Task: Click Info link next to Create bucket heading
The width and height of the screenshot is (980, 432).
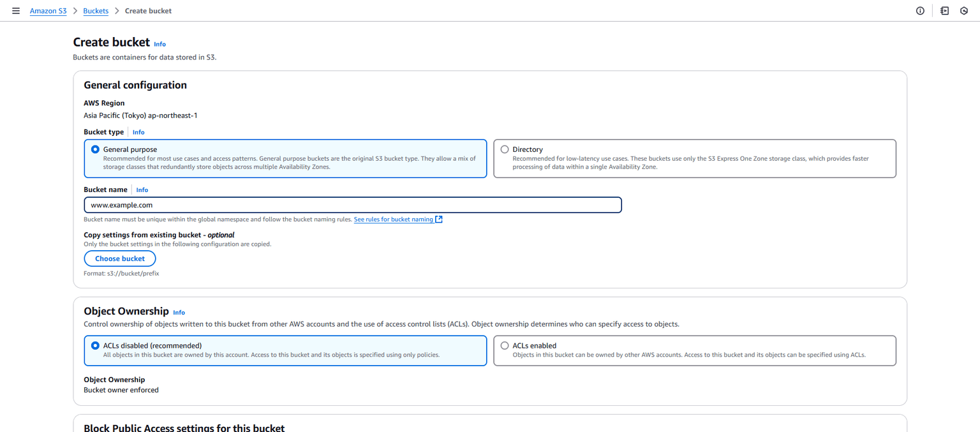Action: [x=160, y=44]
